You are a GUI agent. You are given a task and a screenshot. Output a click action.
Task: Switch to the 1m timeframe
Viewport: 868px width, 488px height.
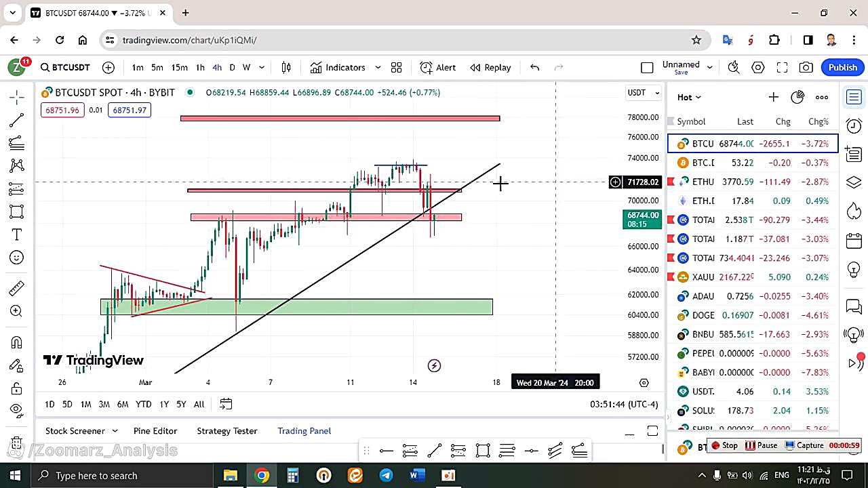pos(138,67)
